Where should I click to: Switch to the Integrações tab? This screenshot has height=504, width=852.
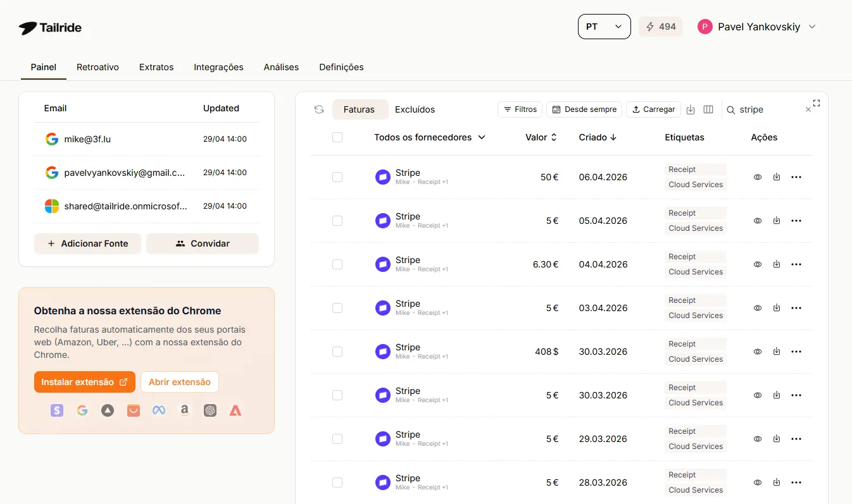(x=218, y=67)
